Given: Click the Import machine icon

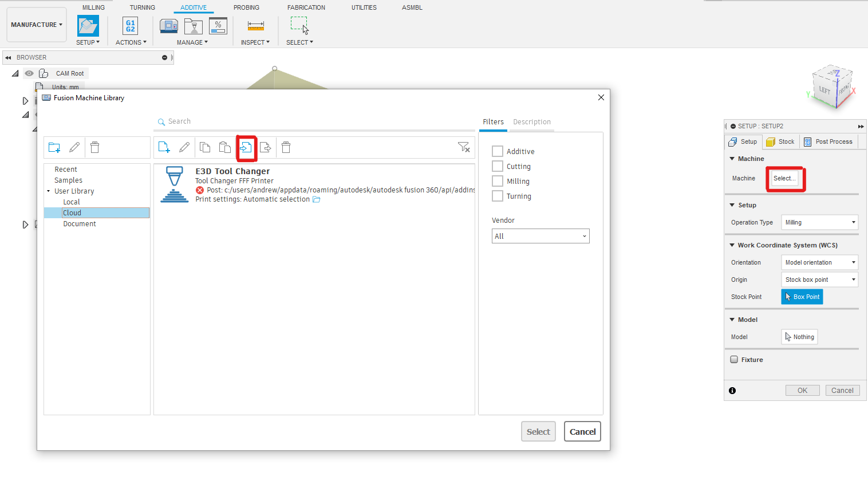Looking at the screenshot, I should coord(246,148).
